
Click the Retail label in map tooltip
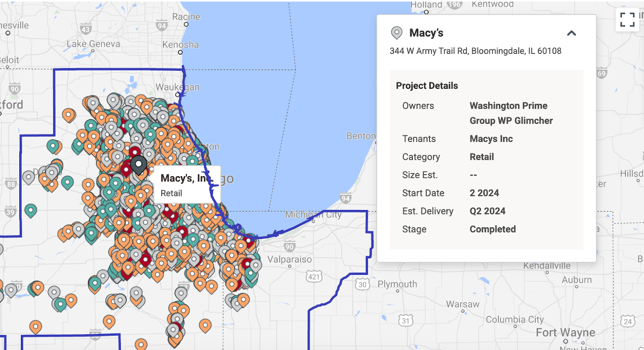coord(171,193)
